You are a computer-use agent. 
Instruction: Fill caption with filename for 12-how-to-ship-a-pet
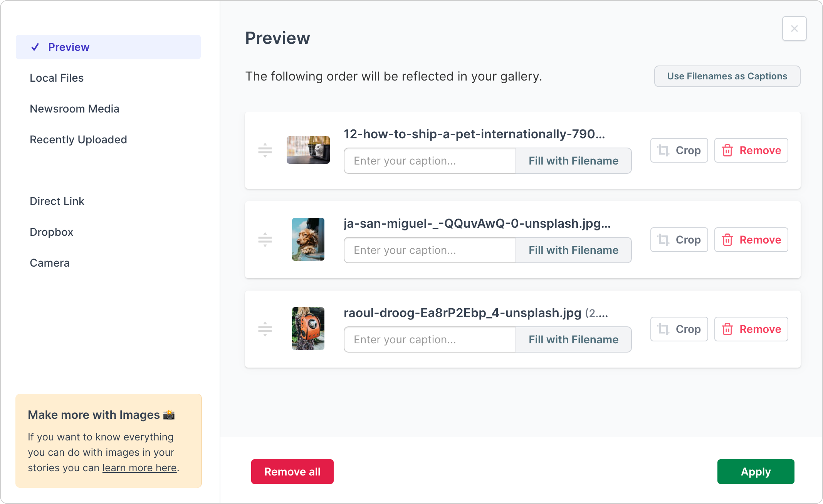pyautogui.click(x=573, y=161)
